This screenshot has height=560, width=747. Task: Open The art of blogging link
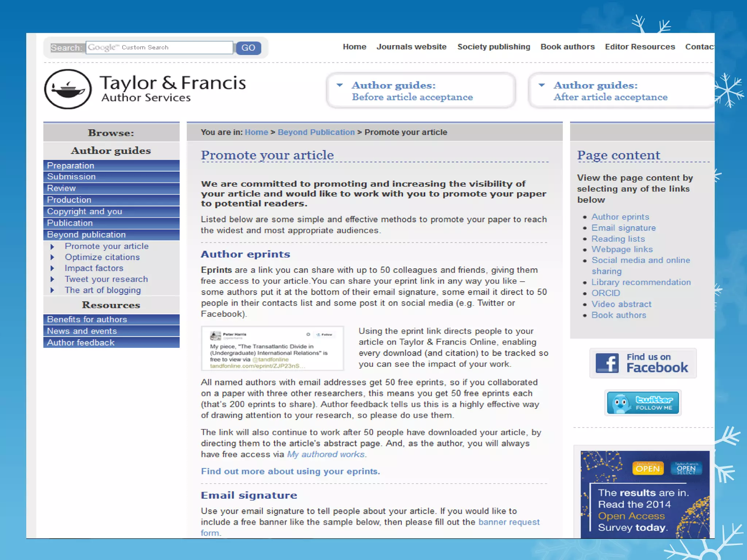click(x=102, y=290)
